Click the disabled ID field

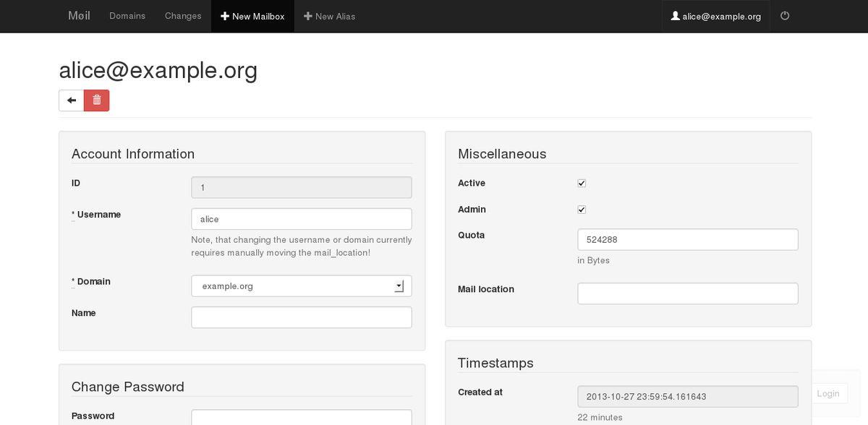(x=302, y=188)
